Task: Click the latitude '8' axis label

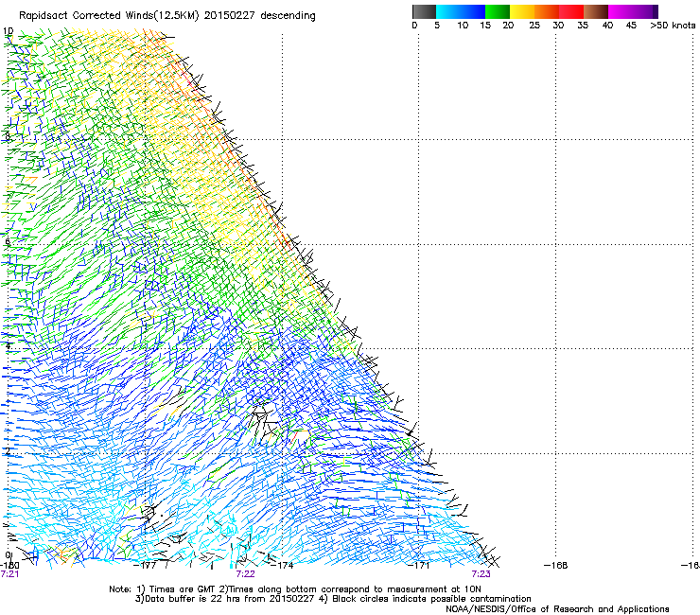Action: tap(7, 135)
